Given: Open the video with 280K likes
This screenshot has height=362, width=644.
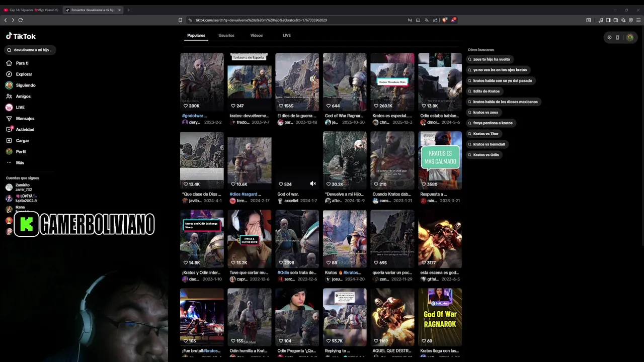Looking at the screenshot, I should (x=202, y=81).
